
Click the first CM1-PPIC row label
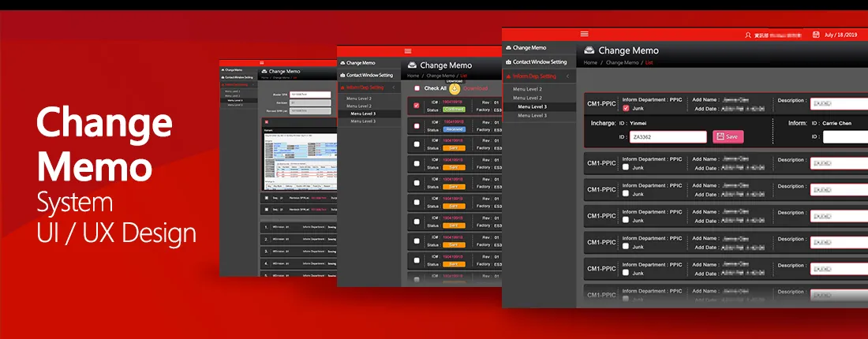(601, 104)
